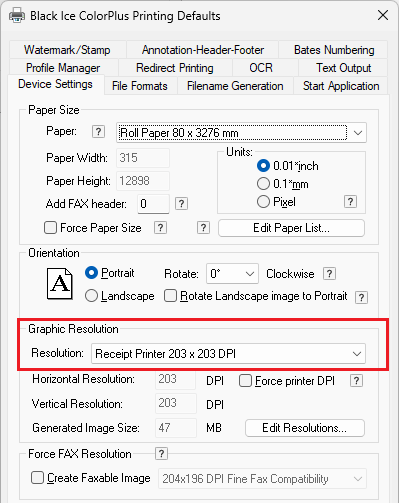Switch to the Watermark/Stamp tab

(x=67, y=50)
